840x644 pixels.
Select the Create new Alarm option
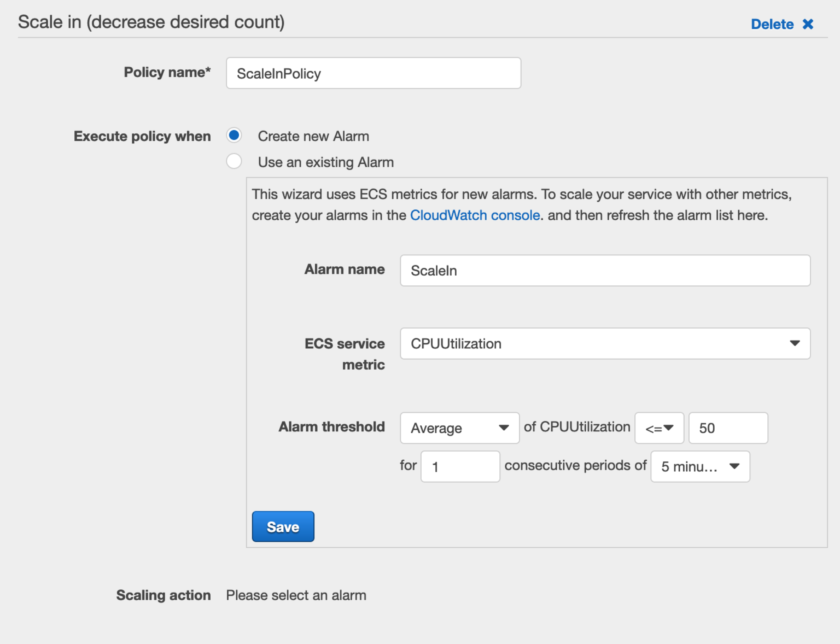pyautogui.click(x=234, y=135)
